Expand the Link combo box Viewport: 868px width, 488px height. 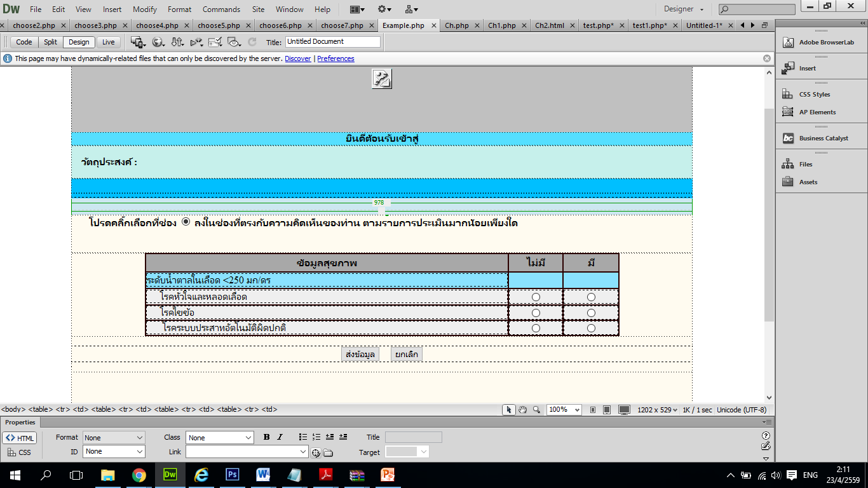(x=303, y=452)
